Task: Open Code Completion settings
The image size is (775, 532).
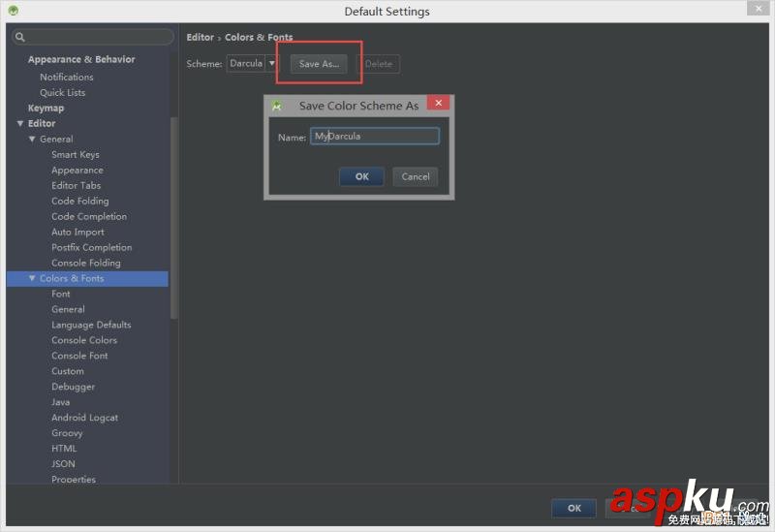Action: point(89,216)
